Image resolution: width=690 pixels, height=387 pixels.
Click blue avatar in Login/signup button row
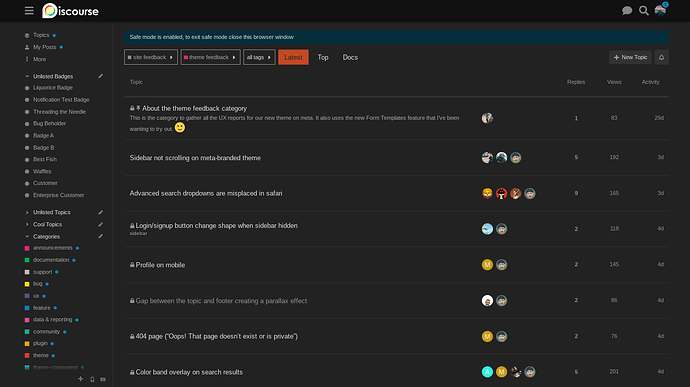[x=487, y=229]
